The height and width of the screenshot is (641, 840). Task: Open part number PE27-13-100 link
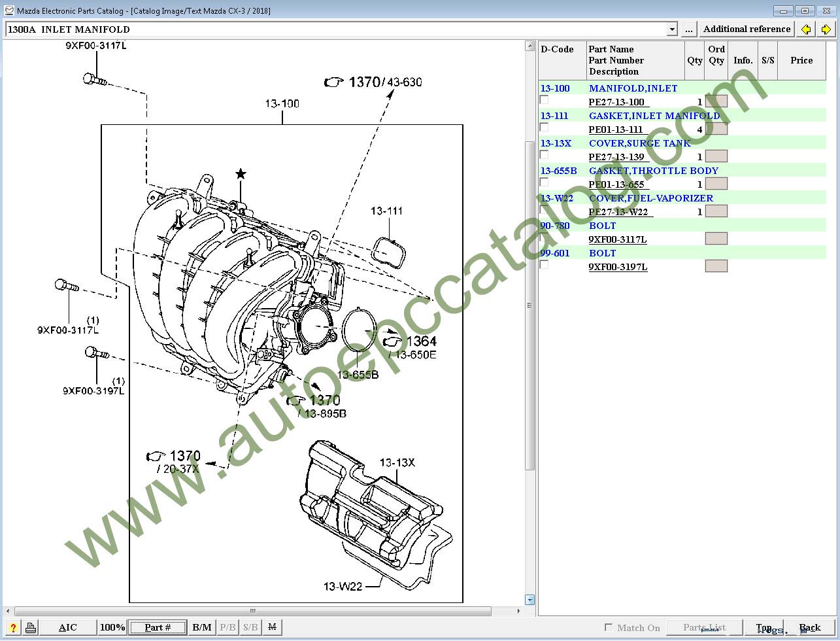pyautogui.click(x=616, y=102)
